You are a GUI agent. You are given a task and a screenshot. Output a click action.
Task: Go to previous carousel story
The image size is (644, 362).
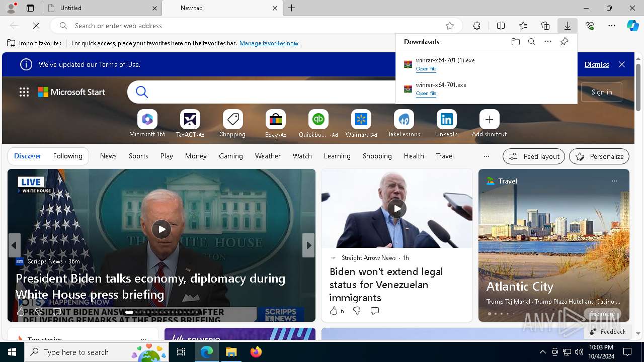pyautogui.click(x=14, y=245)
